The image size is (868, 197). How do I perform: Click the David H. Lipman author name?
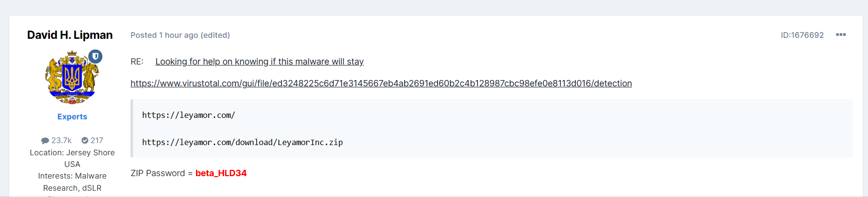pos(70,35)
